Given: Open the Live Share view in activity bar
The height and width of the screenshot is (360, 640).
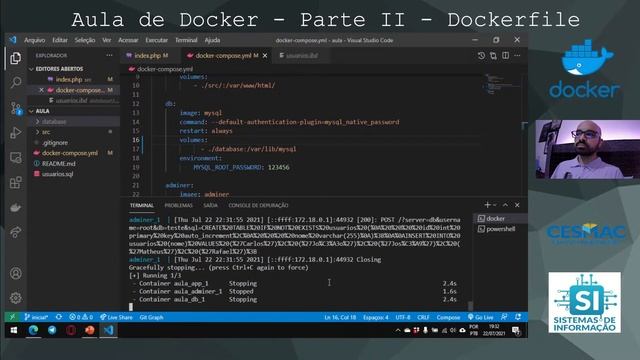Looking at the screenshot, I should click(16, 232).
